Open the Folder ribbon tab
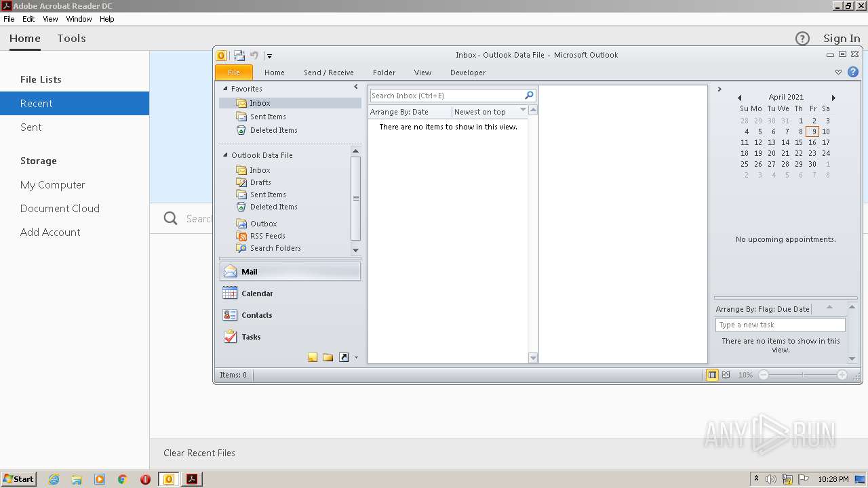This screenshot has width=868, height=488. click(384, 73)
